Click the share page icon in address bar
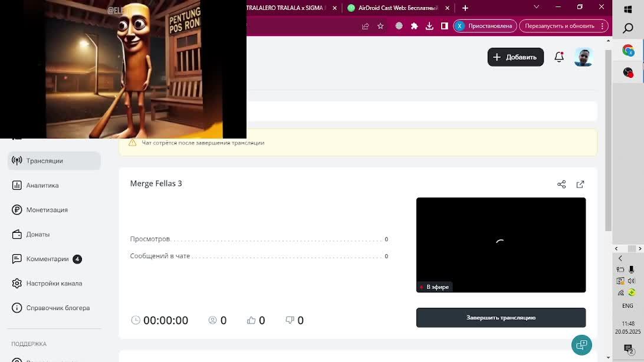The image size is (644, 362). tap(365, 26)
